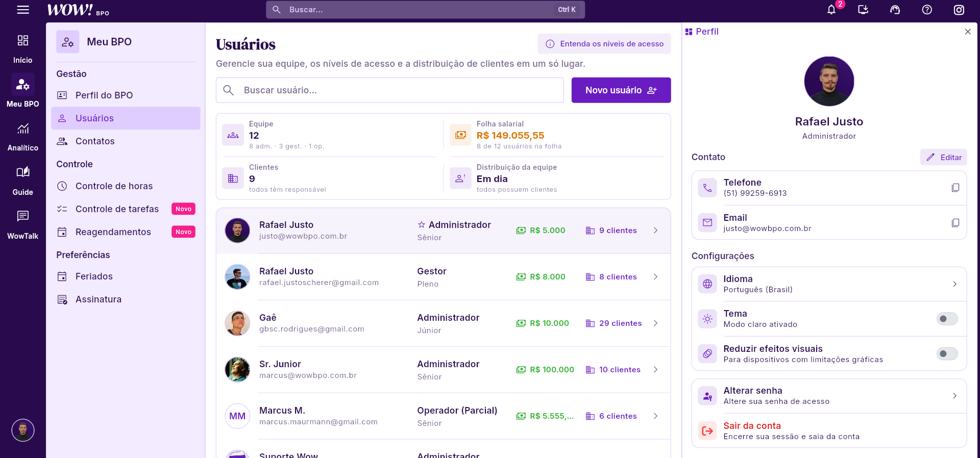Click the Instagram icon in top bar
Image resolution: width=980 pixels, height=458 pixels.
pyautogui.click(x=959, y=10)
